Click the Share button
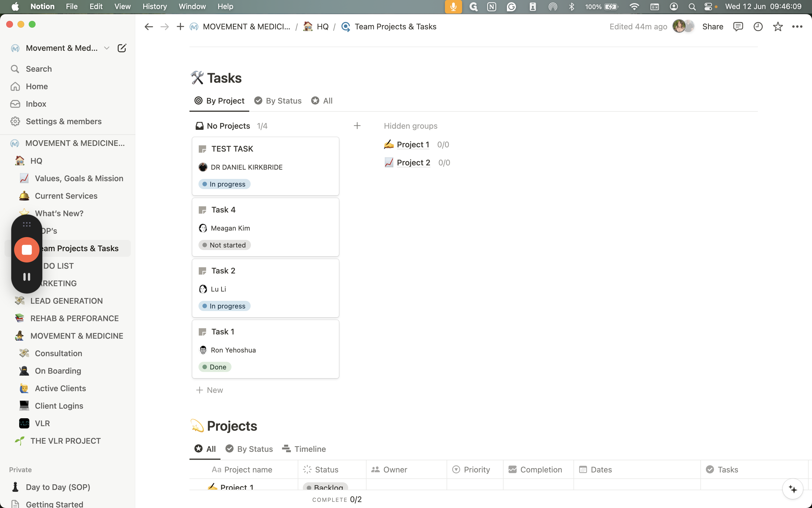812x508 pixels. 713,27
